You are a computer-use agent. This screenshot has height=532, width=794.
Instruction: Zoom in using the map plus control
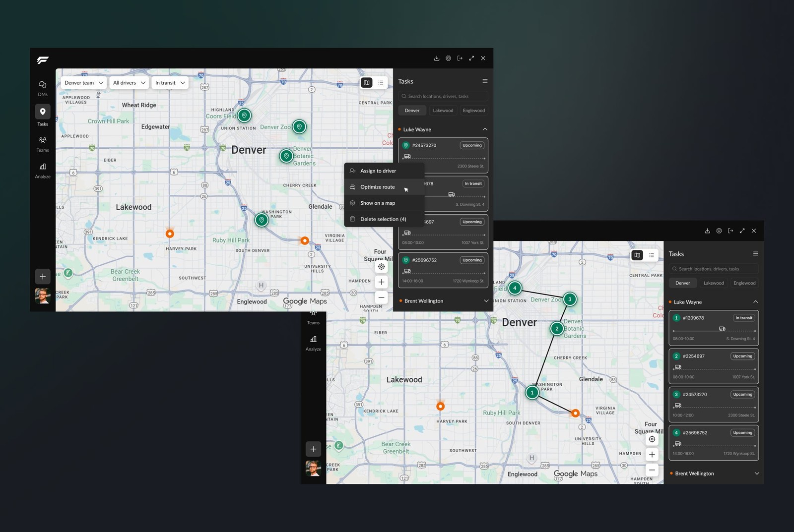pyautogui.click(x=381, y=282)
